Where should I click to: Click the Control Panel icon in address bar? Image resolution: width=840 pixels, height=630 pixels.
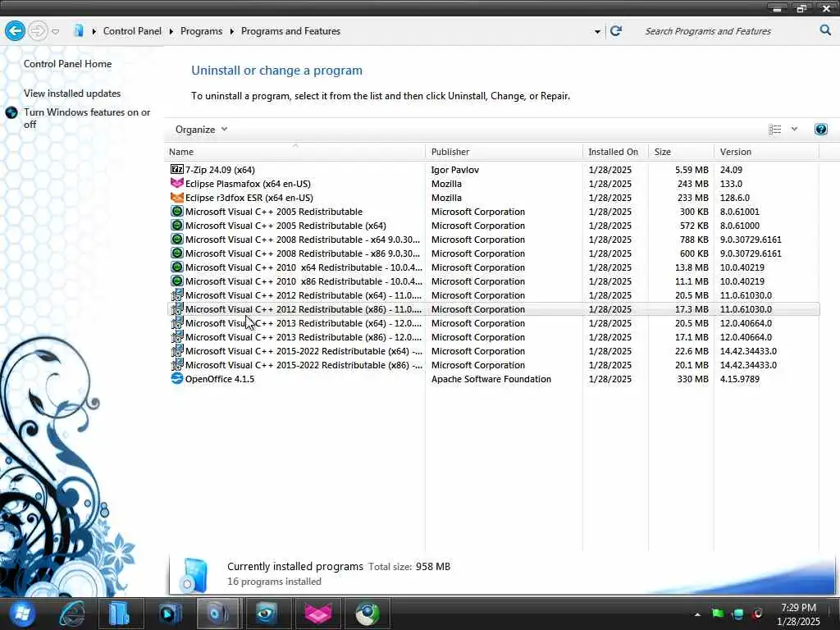point(79,30)
